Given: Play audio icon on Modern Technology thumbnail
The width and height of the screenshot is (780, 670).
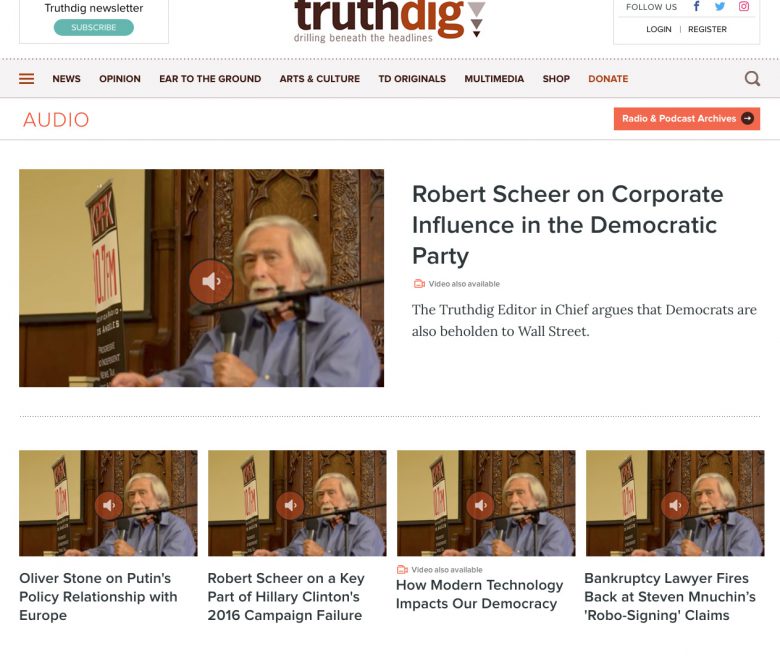Looking at the screenshot, I should [x=481, y=505].
